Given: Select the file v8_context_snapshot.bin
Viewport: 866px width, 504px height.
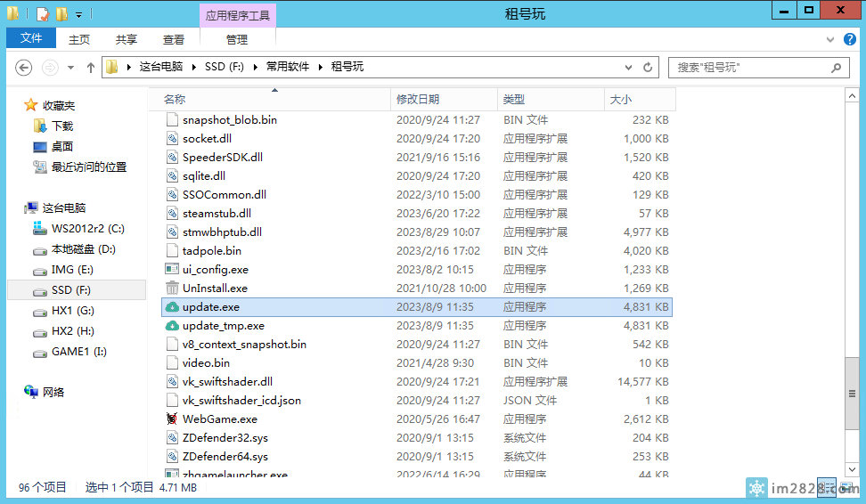Looking at the screenshot, I should click(x=417, y=344).
